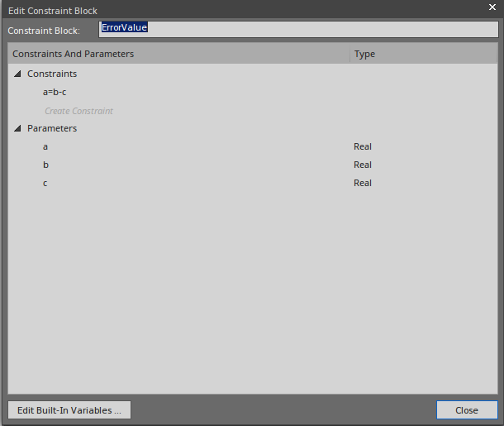Click the Create Constraint placeholder
504x426 pixels.
tap(78, 111)
